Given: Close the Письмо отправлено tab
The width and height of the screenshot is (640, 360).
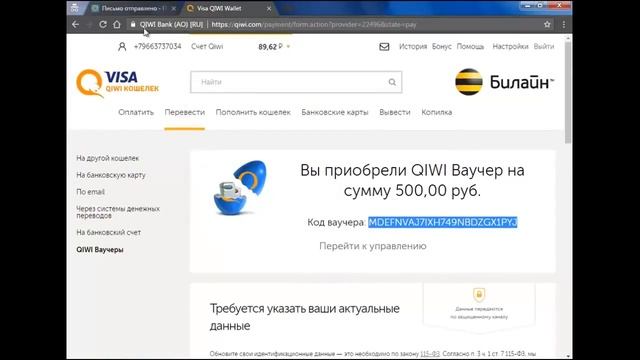Looking at the screenshot, I should point(173,8).
